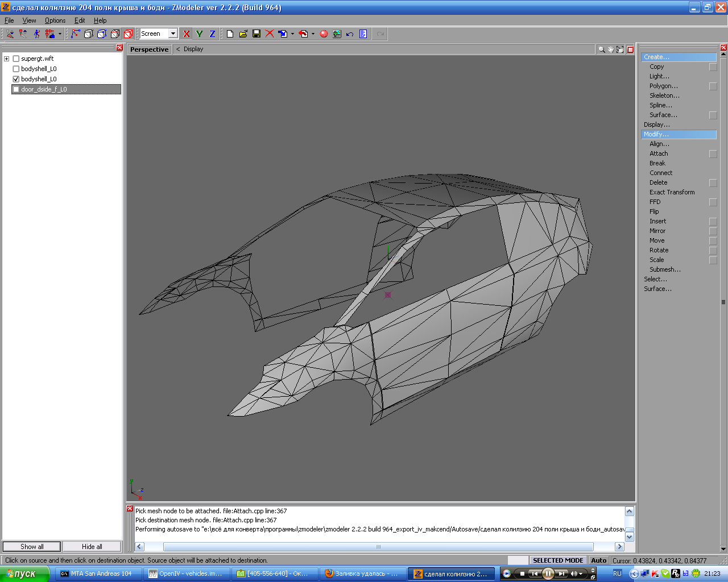Choose the Attach command under Modify

click(x=659, y=153)
